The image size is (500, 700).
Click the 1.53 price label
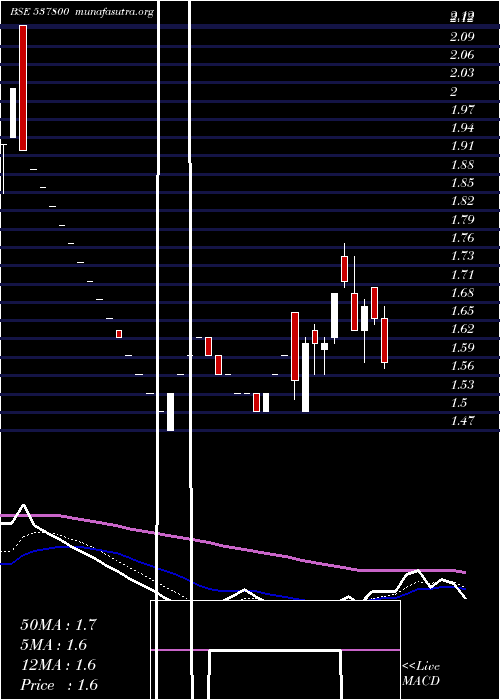point(462,384)
